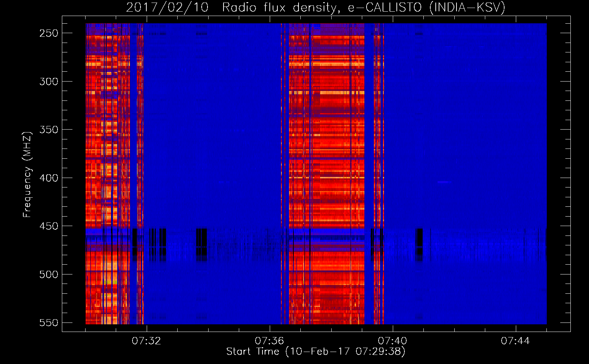This screenshot has width=589, height=364.
Task: Click the 250 frequency tick label
Action: pyautogui.click(x=49, y=33)
